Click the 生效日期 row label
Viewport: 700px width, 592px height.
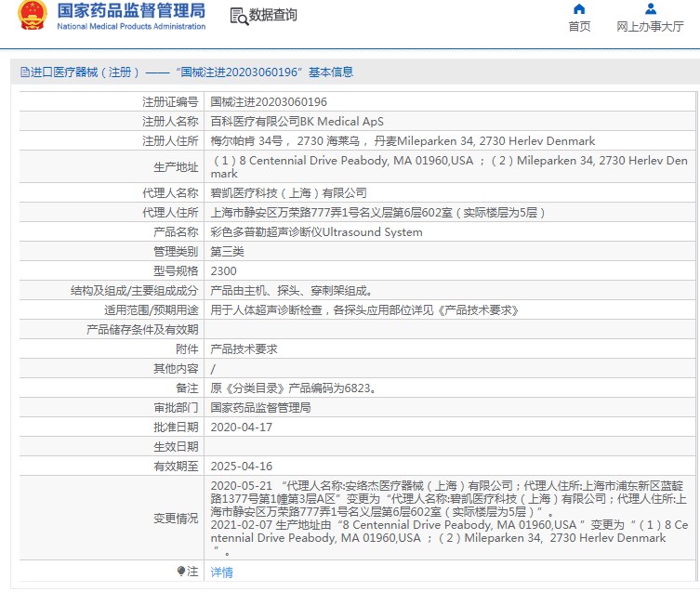click(176, 446)
